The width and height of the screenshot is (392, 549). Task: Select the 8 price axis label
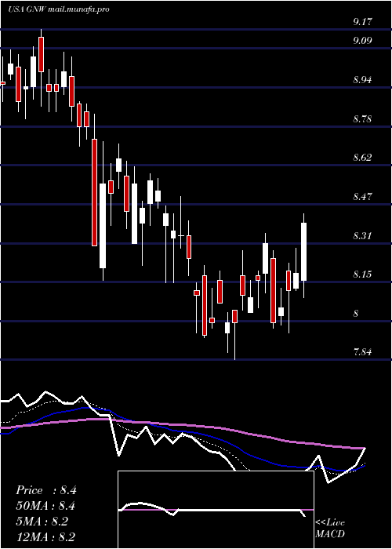[x=356, y=314]
